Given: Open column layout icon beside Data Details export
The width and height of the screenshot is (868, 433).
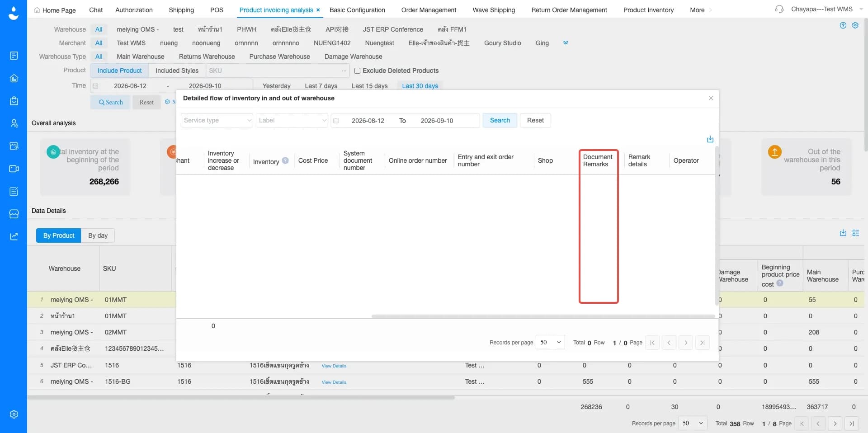Looking at the screenshot, I should click(x=856, y=233).
